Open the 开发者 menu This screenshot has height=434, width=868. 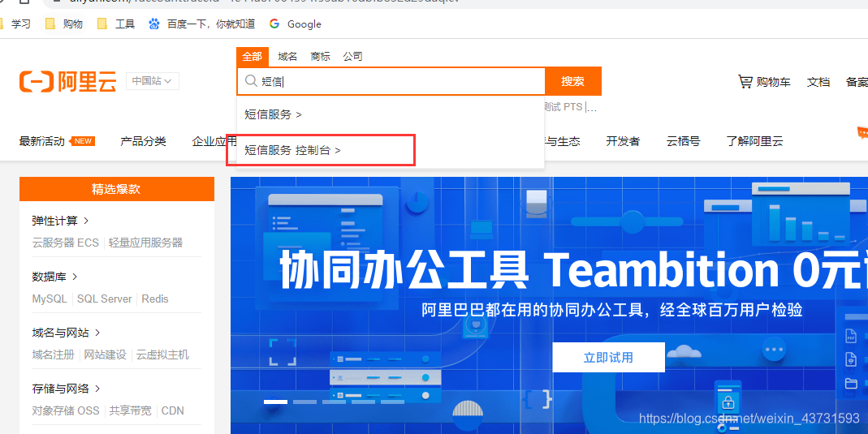click(x=623, y=141)
